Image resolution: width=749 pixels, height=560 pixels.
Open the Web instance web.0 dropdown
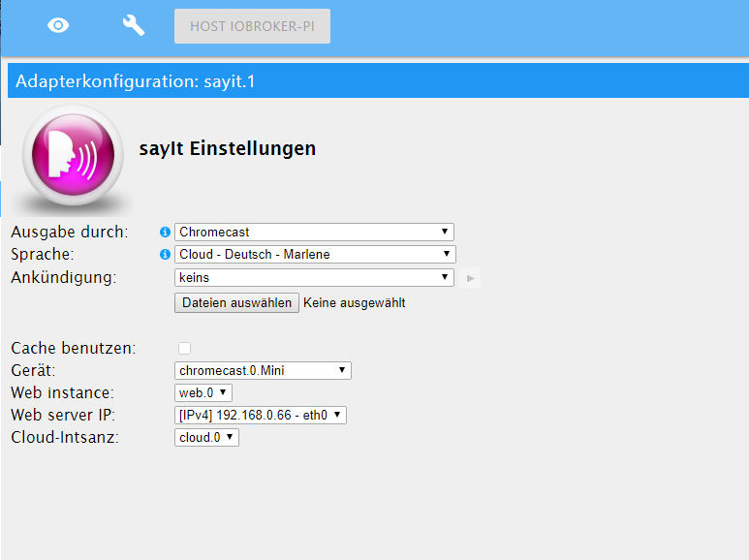point(203,392)
